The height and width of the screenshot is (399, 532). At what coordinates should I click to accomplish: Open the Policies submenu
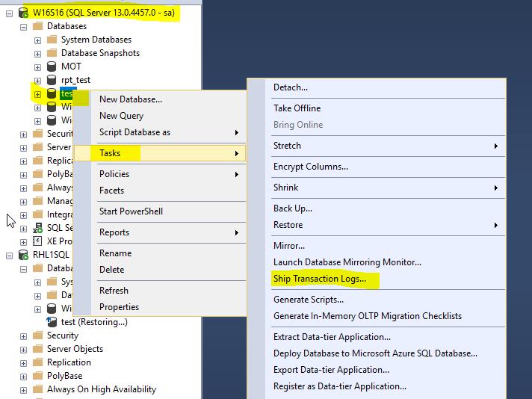tap(159, 174)
